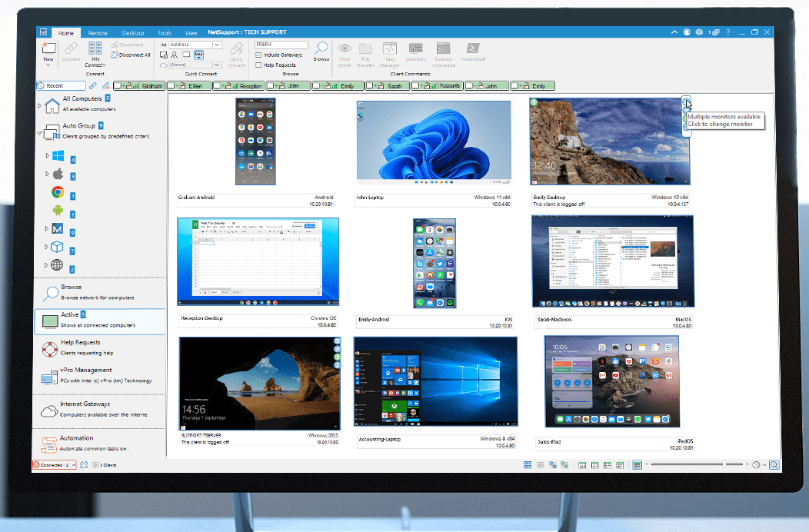This screenshot has width=809, height=532.
Task: Select the Android group icon in sidebar
Action: [x=58, y=211]
